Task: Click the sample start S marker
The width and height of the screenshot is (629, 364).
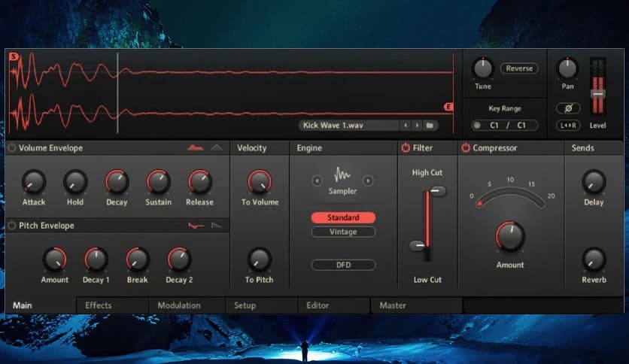Action: coord(14,56)
